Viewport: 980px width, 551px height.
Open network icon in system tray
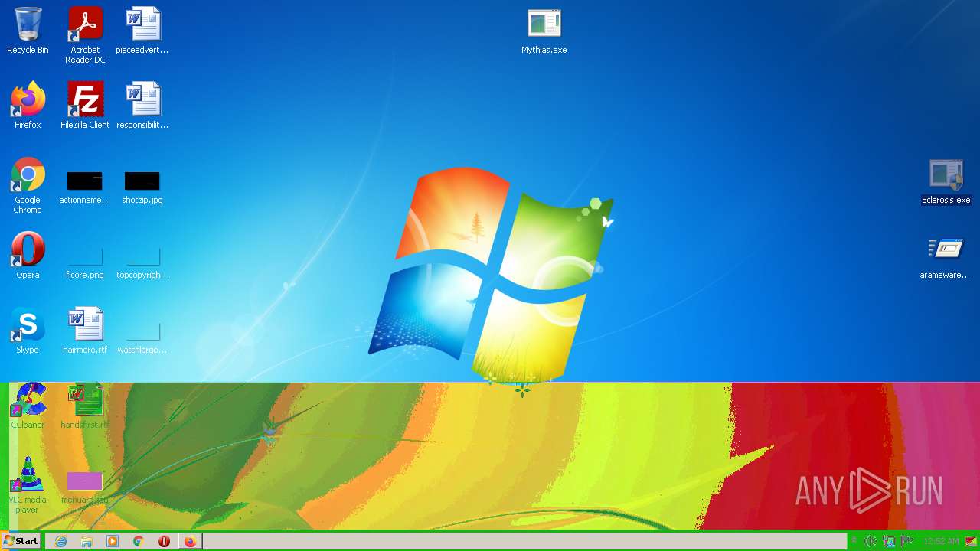(x=890, y=541)
